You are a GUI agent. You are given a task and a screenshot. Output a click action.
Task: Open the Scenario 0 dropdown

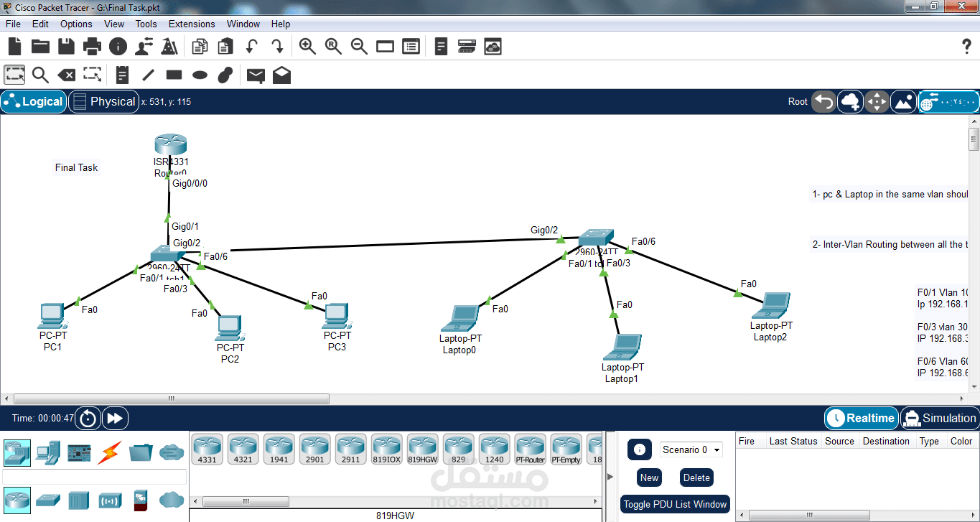691,449
